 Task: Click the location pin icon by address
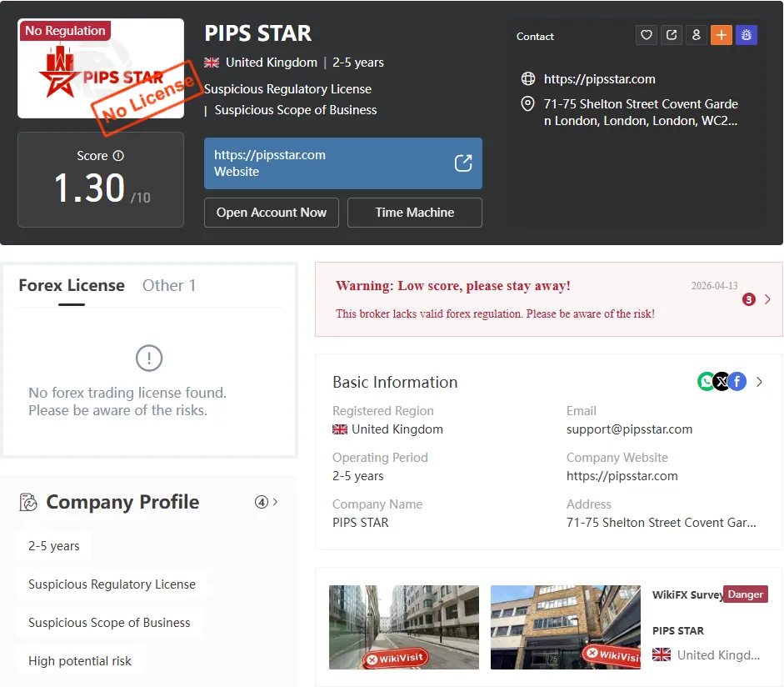527,103
